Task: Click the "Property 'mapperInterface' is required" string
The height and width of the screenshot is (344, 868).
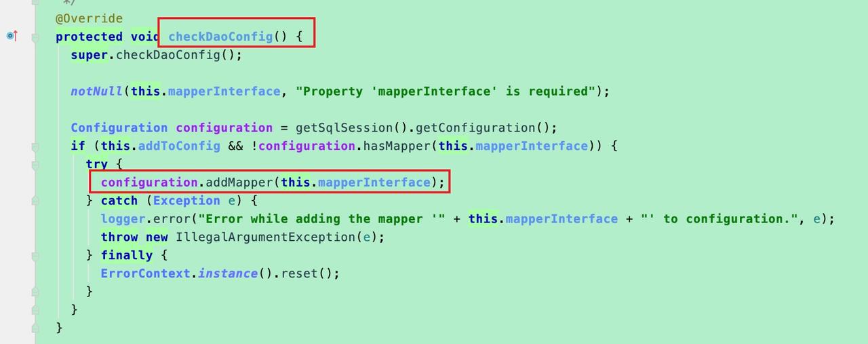Action: 445,92
